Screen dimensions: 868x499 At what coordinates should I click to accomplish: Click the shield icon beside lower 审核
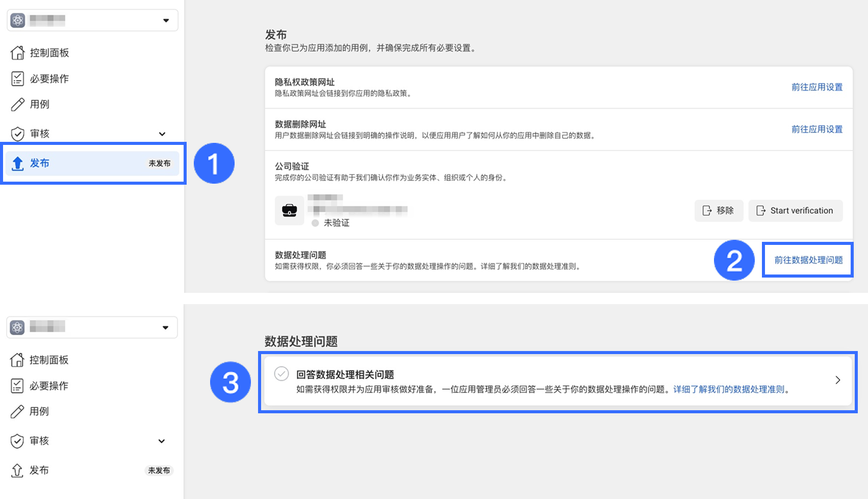tap(17, 441)
